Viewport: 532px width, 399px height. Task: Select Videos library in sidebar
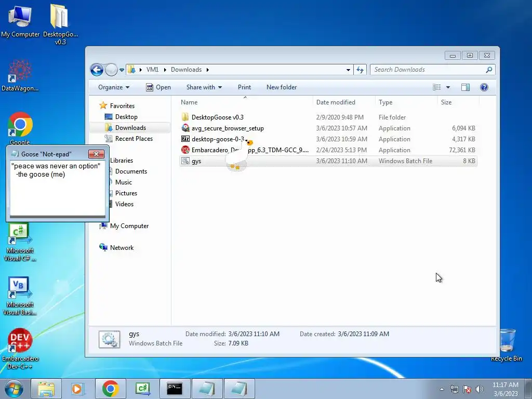point(124,204)
